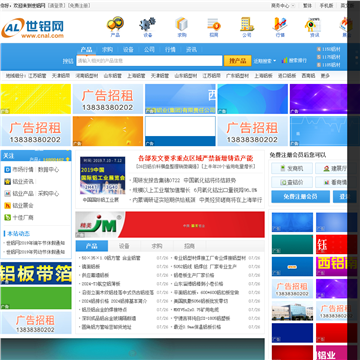Open the 近期搜索 dropdown
This screenshot has width=360, height=360.
(265, 61)
